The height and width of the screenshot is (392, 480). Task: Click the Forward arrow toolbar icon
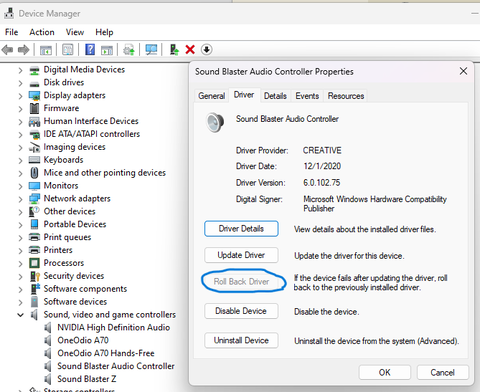click(23, 50)
